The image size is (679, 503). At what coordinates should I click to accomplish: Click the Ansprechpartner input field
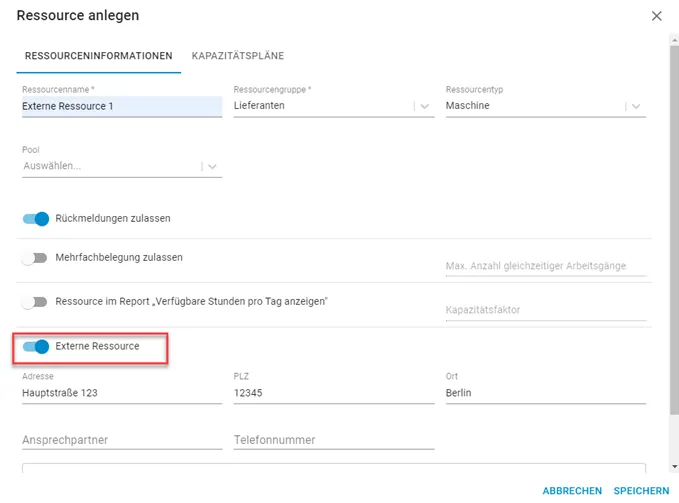[122, 440]
